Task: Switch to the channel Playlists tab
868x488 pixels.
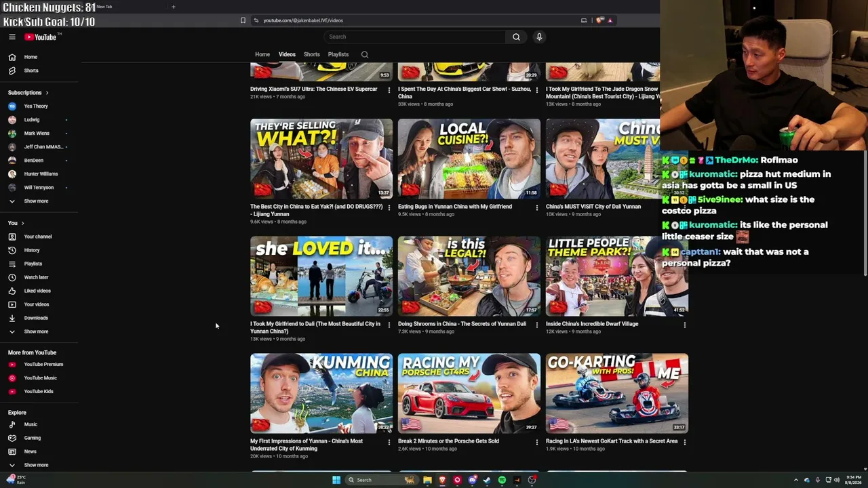Action: coord(338,55)
